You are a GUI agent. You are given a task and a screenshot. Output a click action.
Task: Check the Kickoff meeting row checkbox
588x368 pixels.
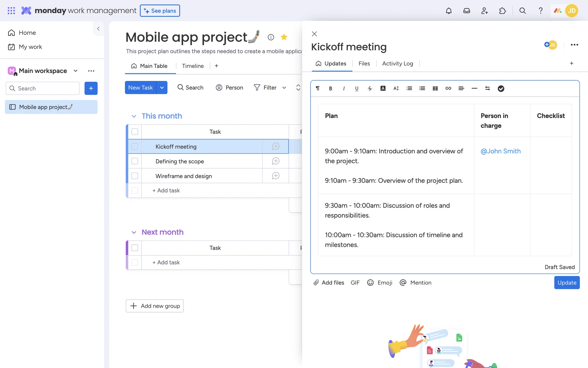(135, 147)
